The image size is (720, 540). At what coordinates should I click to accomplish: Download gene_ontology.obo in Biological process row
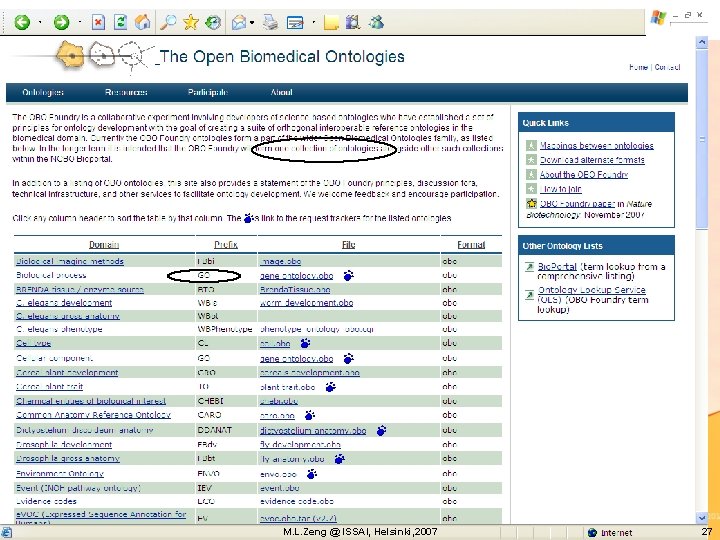coord(297,276)
